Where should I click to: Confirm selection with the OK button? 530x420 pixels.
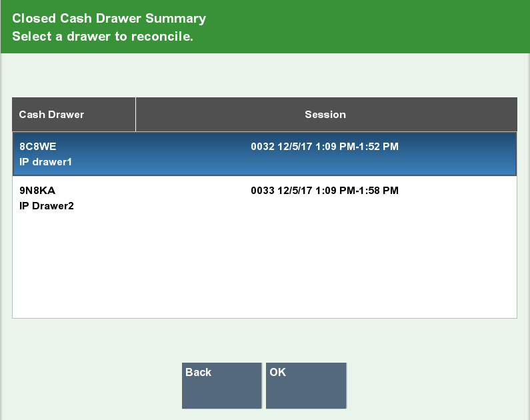click(306, 385)
